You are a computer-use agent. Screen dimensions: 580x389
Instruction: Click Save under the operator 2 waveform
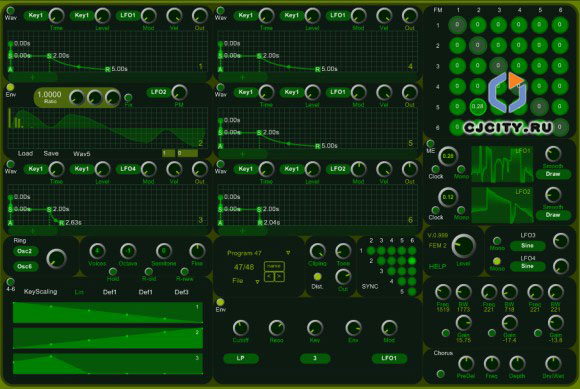(x=51, y=153)
